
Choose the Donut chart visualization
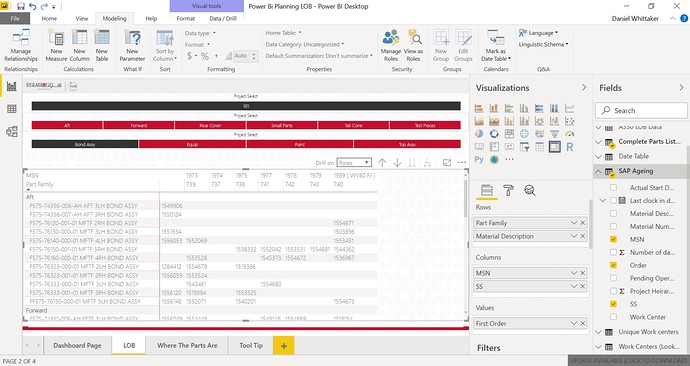tap(494, 133)
